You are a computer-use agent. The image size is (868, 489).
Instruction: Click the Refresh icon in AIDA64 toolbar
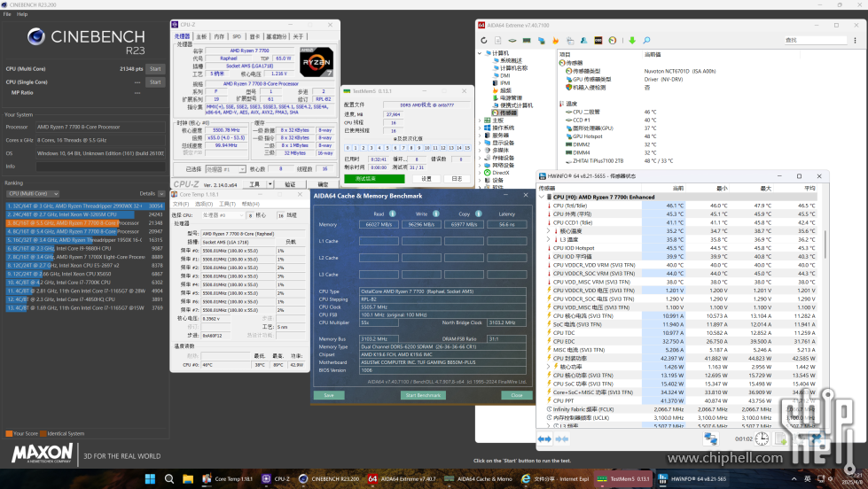pyautogui.click(x=484, y=41)
